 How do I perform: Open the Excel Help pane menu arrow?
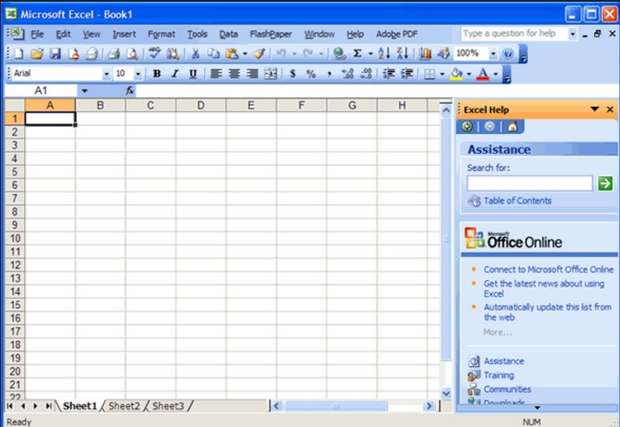(595, 109)
